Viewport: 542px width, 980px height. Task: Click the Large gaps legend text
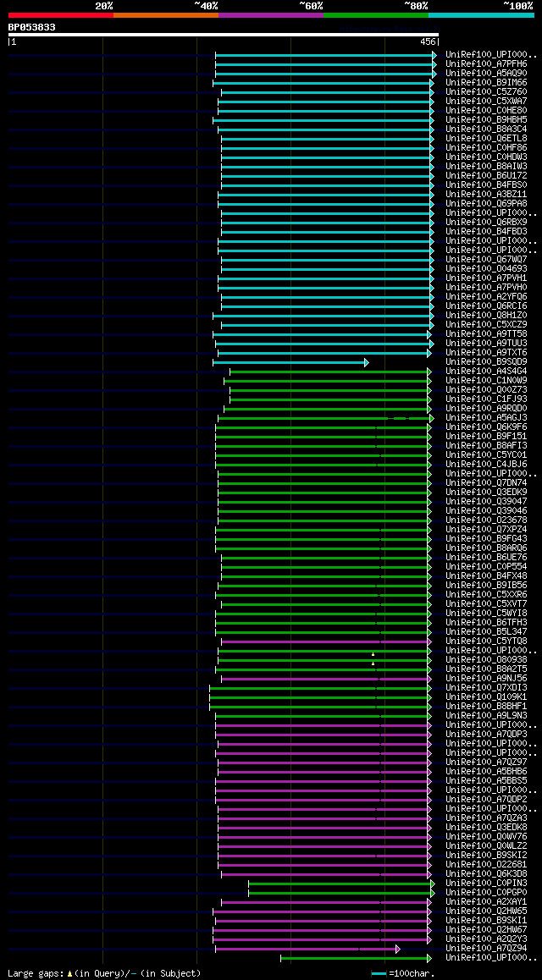pyautogui.click(x=104, y=974)
